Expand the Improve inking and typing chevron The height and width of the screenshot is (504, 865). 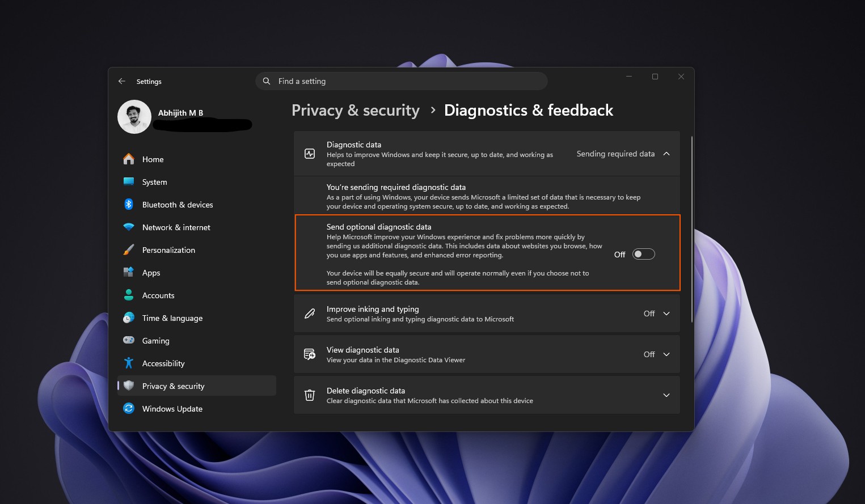[666, 314]
